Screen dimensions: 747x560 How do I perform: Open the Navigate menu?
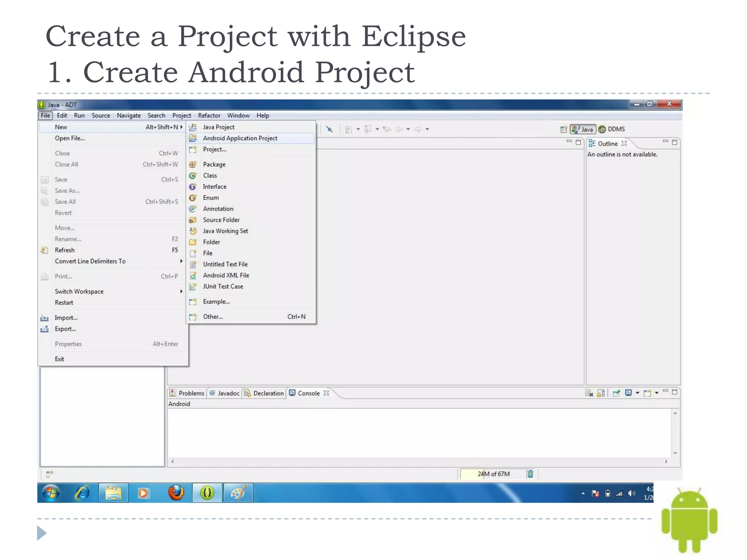(x=129, y=116)
